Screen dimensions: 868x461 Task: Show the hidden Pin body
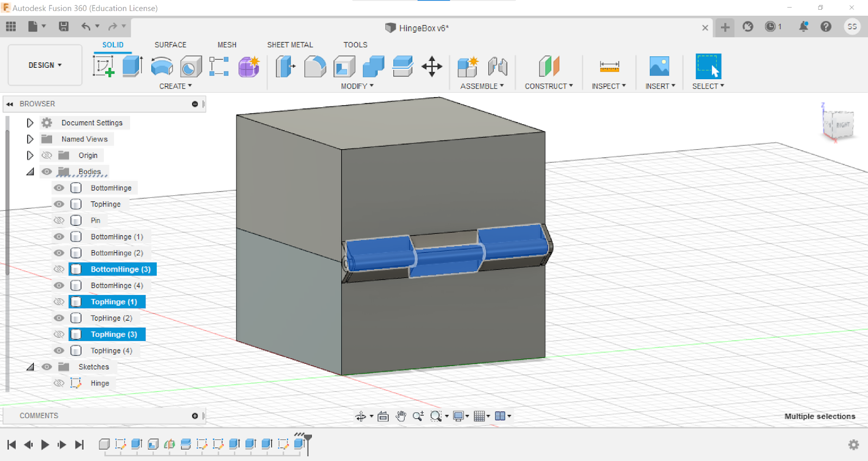[x=59, y=221]
